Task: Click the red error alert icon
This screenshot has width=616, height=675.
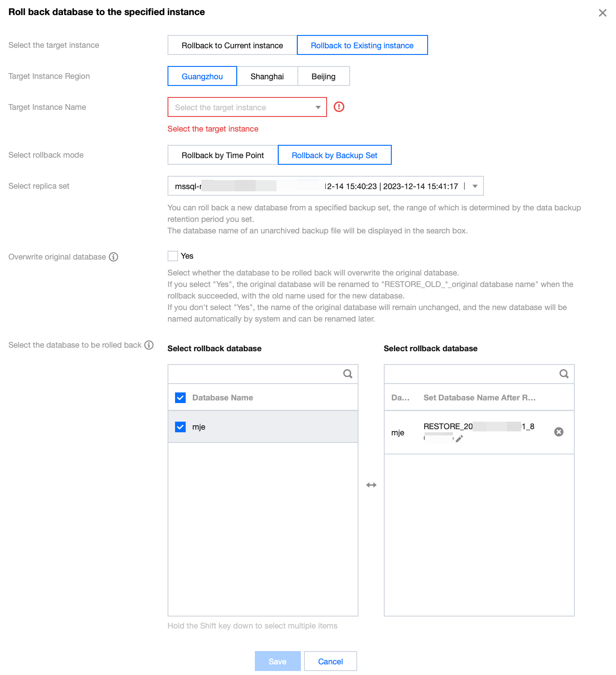Action: pos(339,107)
